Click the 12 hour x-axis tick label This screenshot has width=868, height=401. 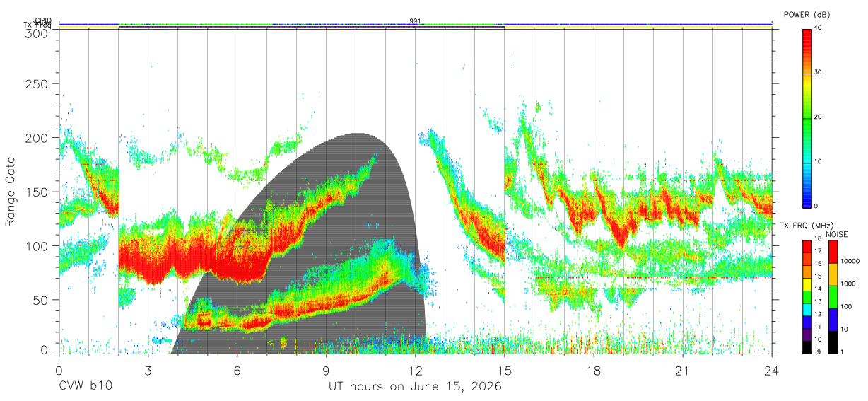tap(416, 370)
